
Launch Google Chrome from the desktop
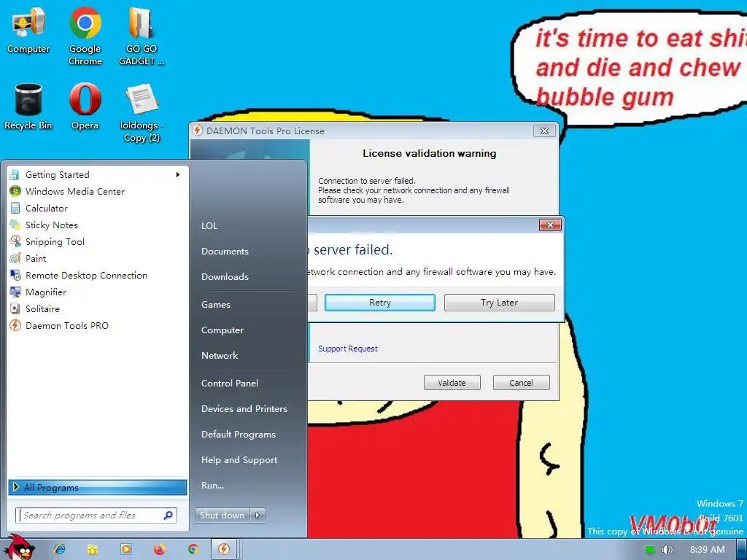[x=85, y=35]
